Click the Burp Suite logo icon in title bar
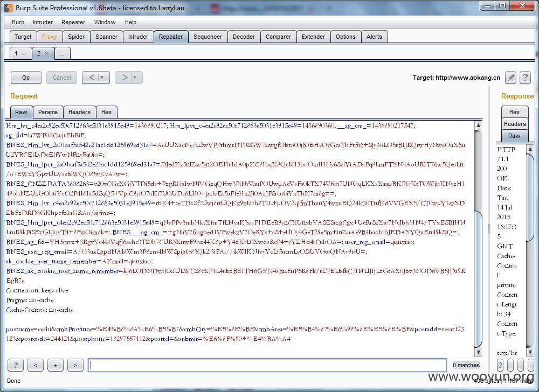The image size is (539, 392). 9,8
